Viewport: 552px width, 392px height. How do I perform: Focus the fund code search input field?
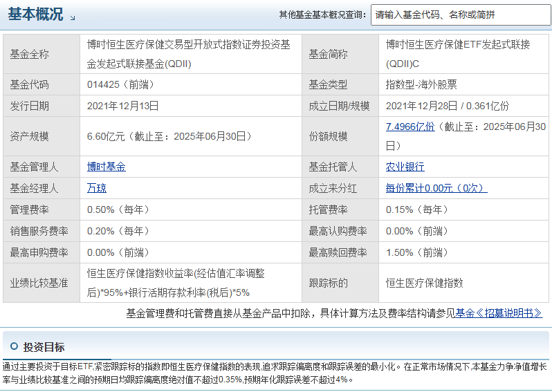coord(461,15)
